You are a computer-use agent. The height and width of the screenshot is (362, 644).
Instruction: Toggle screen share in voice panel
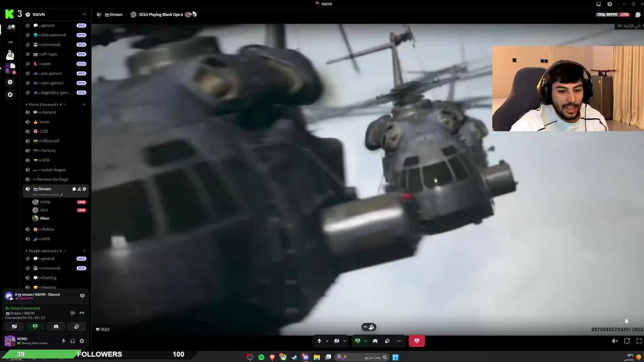35,326
